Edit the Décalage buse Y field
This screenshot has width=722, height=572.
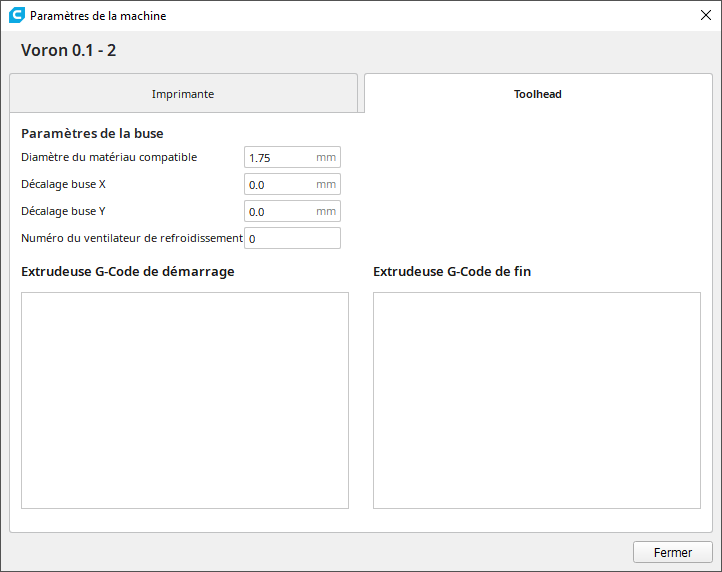click(x=292, y=211)
